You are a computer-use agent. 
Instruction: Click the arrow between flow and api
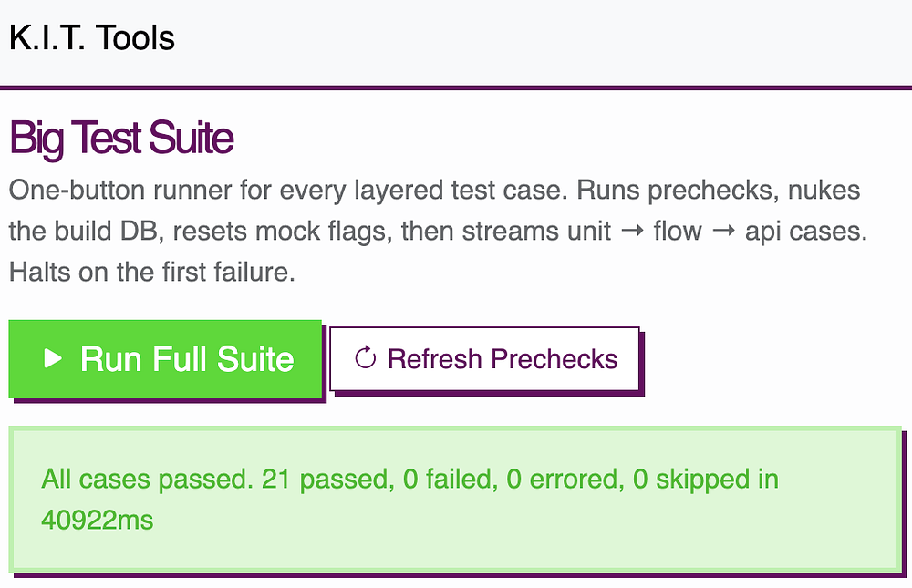(724, 232)
